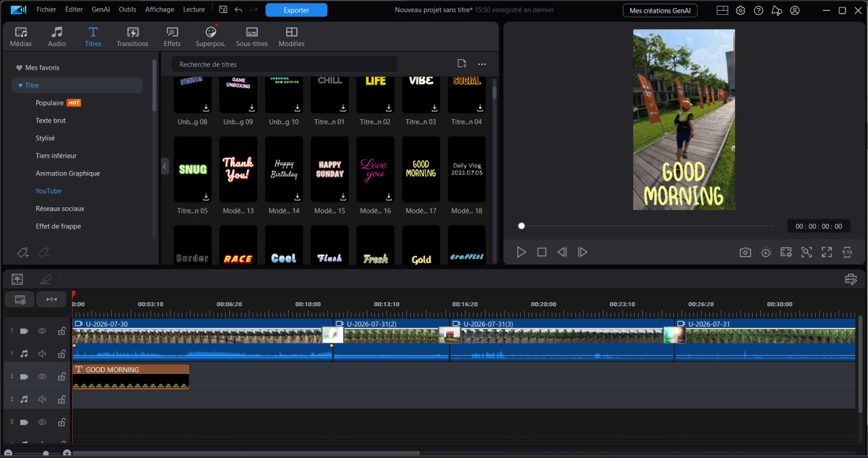Click the add tracks button
This screenshot has height=458, width=868.
(x=20, y=299)
